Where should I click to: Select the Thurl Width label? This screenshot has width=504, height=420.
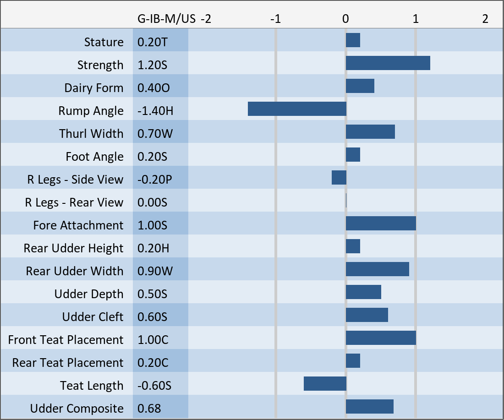click(91, 134)
